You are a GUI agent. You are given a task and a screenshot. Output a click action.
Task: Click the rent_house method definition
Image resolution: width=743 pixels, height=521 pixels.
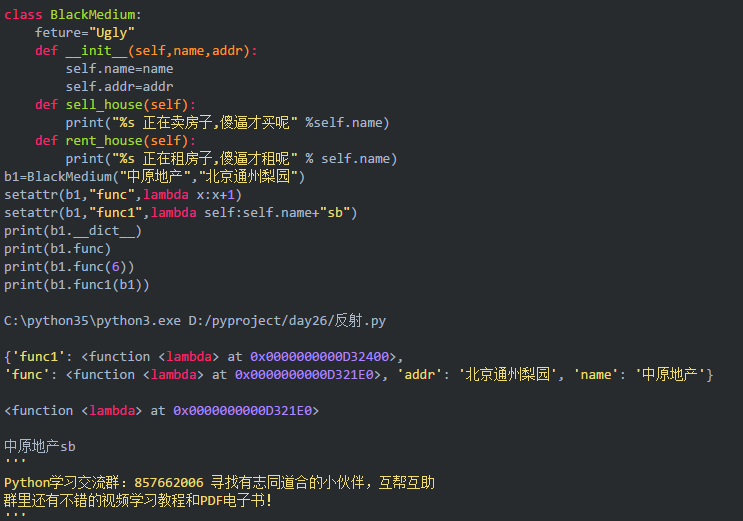click(x=115, y=141)
